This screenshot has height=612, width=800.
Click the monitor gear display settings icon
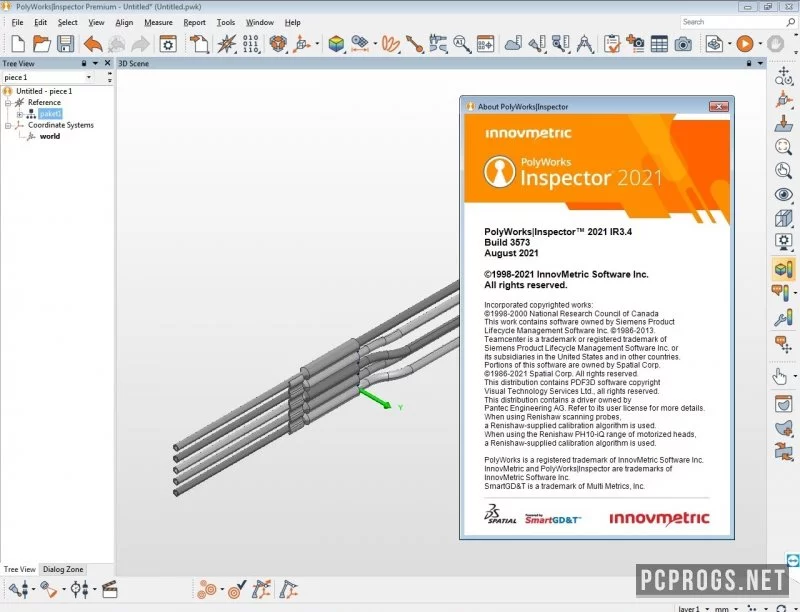783,242
